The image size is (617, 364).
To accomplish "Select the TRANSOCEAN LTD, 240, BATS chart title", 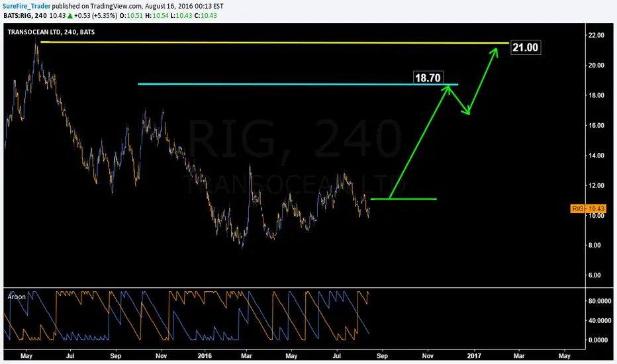I will [51, 32].
